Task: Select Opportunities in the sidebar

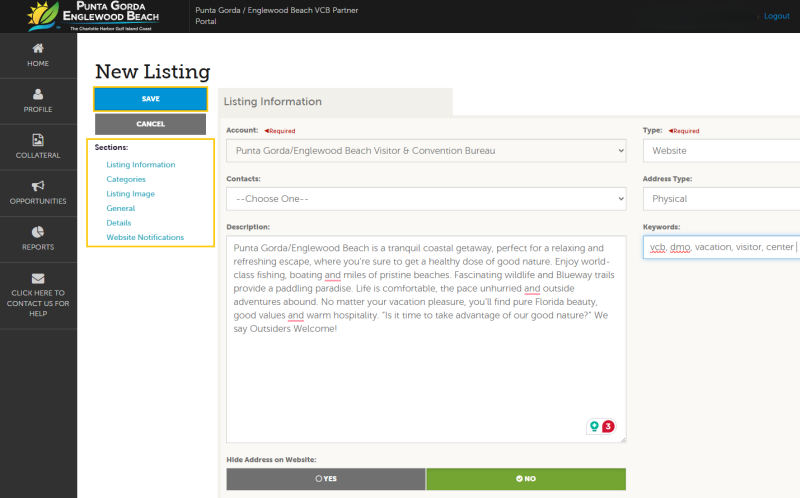Action: pos(38,193)
